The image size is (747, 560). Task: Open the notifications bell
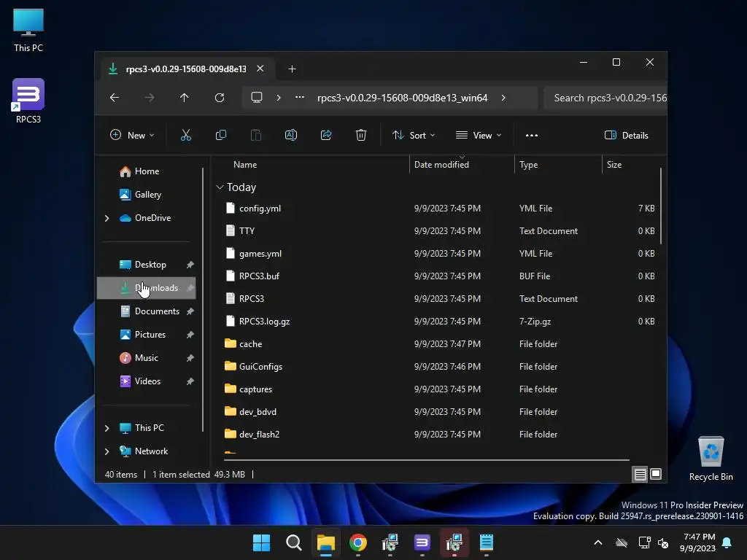[x=727, y=542]
